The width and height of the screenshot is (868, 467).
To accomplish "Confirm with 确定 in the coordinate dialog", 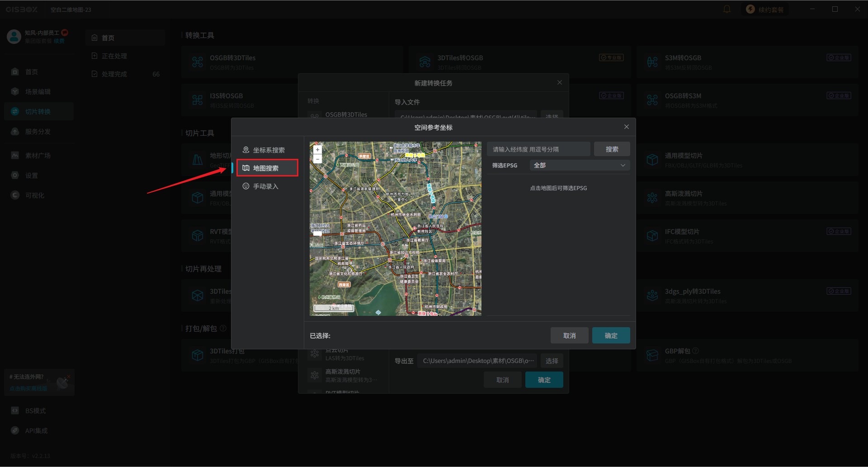I will pyautogui.click(x=611, y=335).
